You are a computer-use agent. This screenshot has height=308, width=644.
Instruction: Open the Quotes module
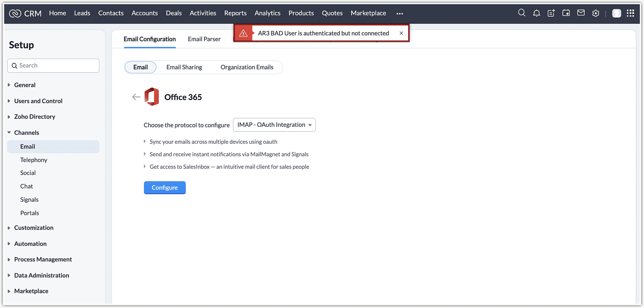pos(332,13)
